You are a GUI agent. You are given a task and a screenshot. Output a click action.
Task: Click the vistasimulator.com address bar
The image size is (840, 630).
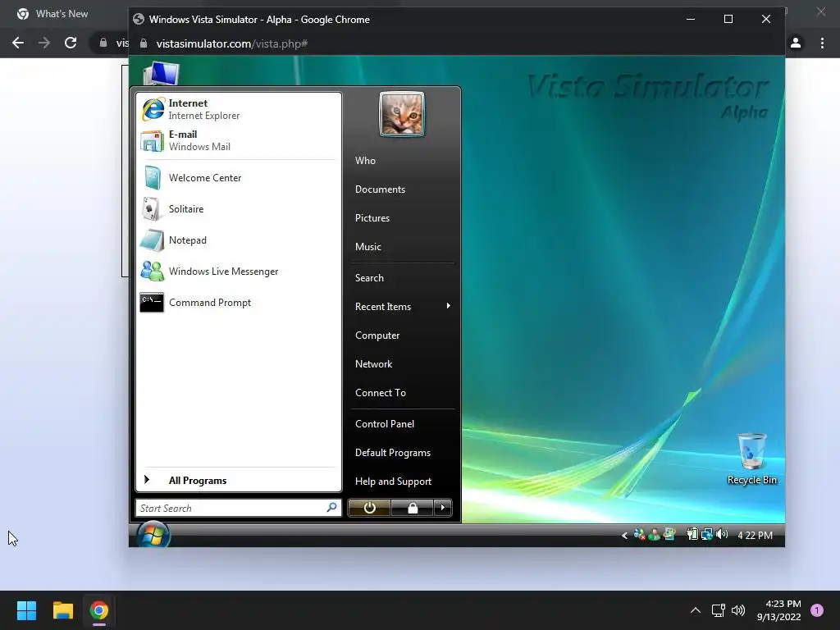(232, 44)
